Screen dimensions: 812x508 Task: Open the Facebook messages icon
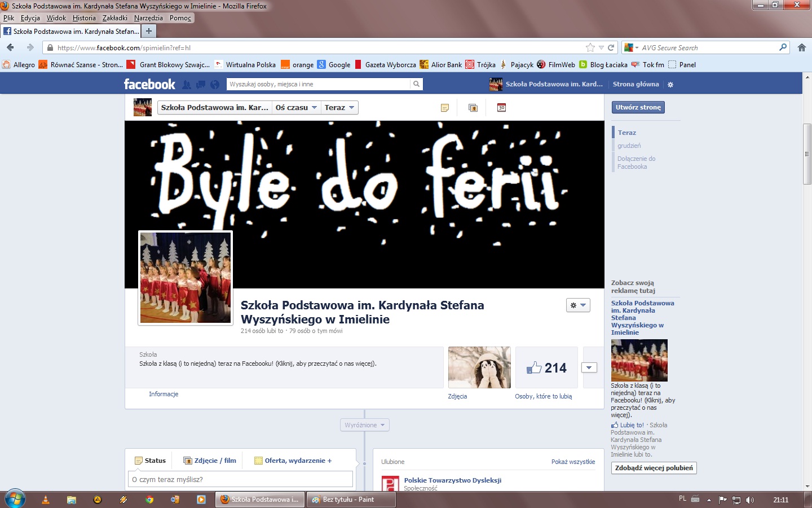201,85
